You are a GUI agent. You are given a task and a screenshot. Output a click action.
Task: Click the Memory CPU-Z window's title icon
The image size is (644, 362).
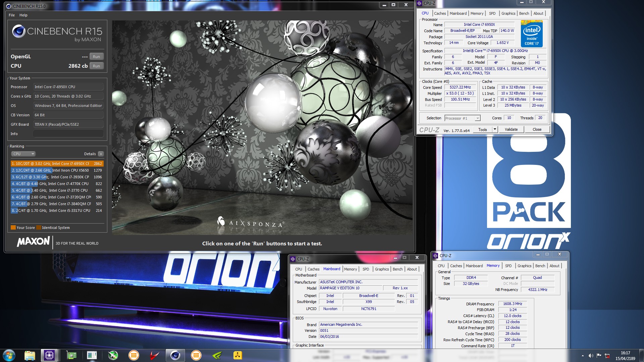(x=436, y=255)
